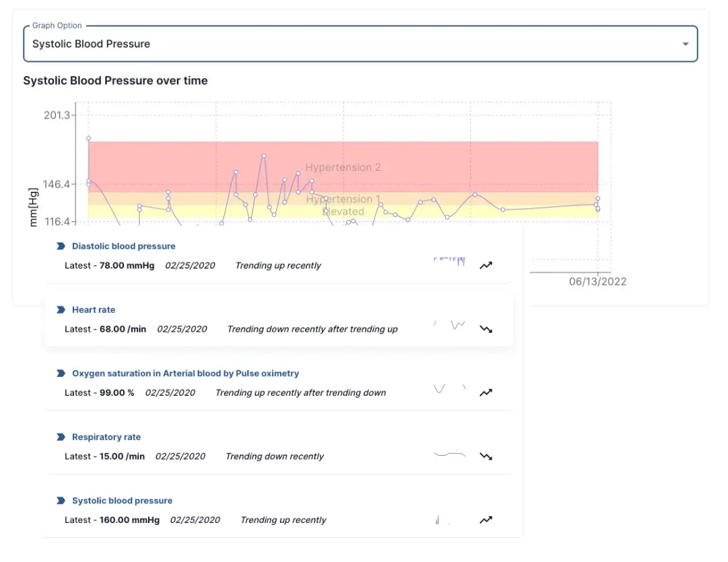This screenshot has height=562, width=728.
Task: Click 'Trending down recently' text
Action: (275, 456)
